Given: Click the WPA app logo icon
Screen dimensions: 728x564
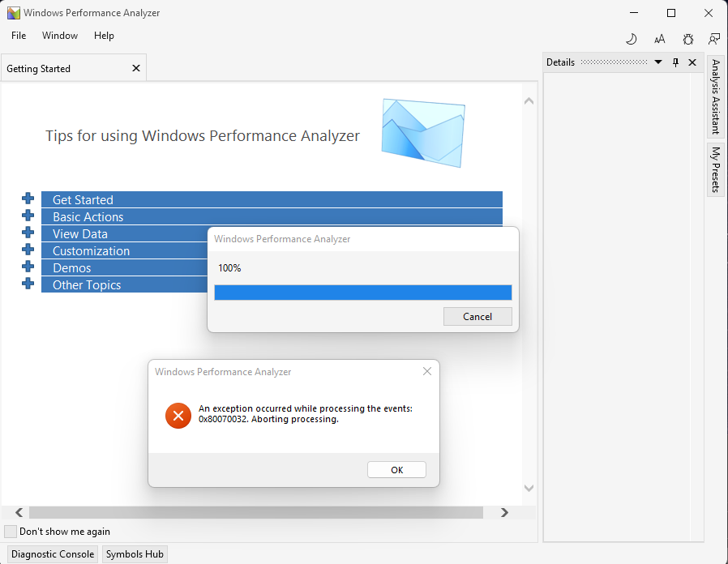Looking at the screenshot, I should 14,13.
